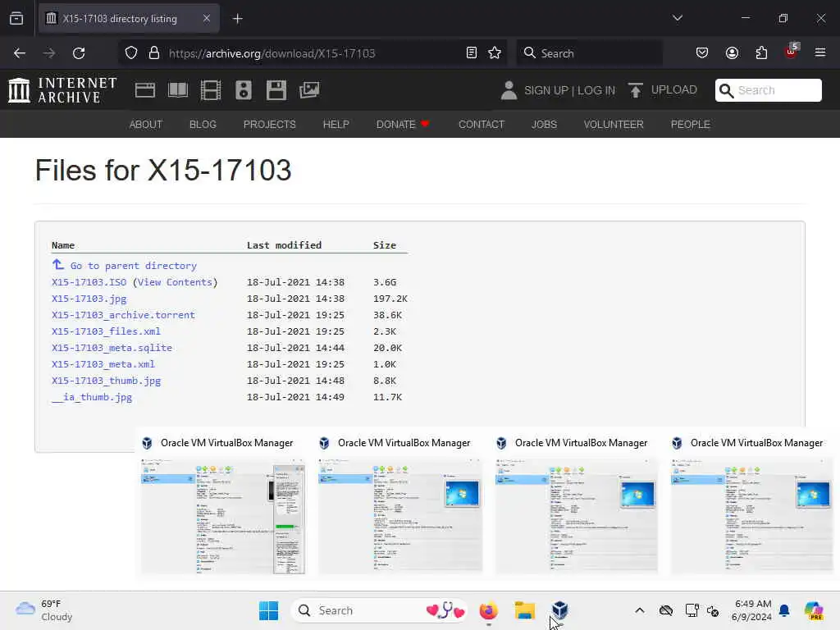Click the user avatar icon
Viewport: 840px width, 630px height.
[x=509, y=90]
